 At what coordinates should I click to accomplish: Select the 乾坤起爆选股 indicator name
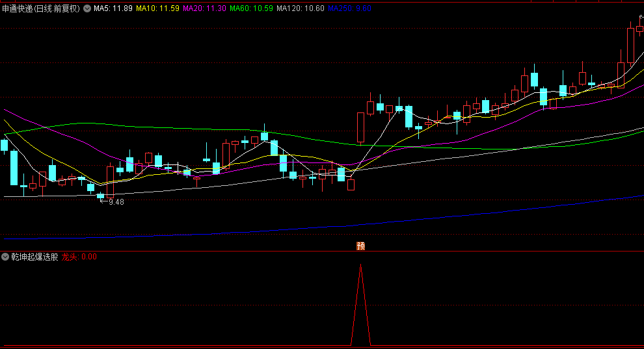(x=34, y=257)
